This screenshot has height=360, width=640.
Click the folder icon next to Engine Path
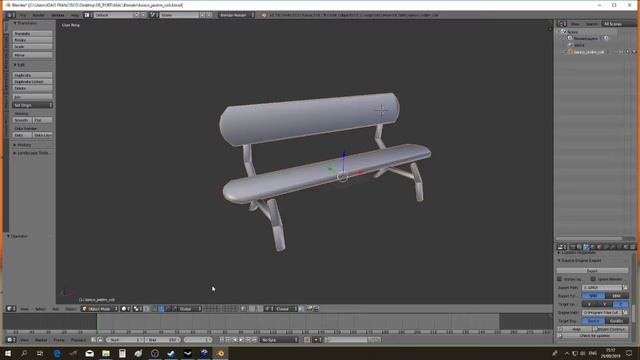[625, 312]
